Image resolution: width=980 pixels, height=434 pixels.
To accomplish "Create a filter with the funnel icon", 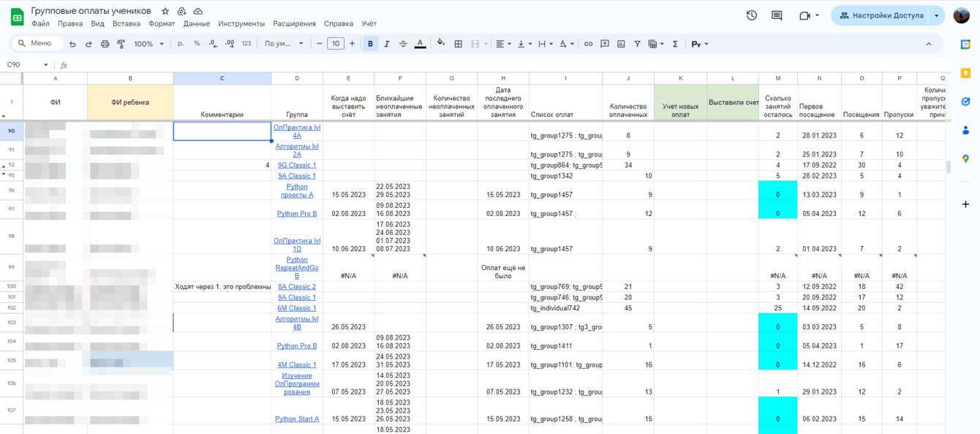I will (637, 44).
